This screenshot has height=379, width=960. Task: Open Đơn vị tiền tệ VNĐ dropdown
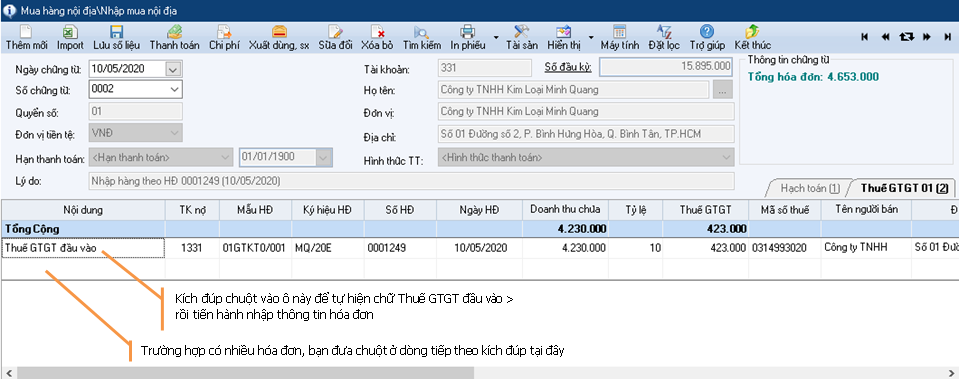[174, 132]
